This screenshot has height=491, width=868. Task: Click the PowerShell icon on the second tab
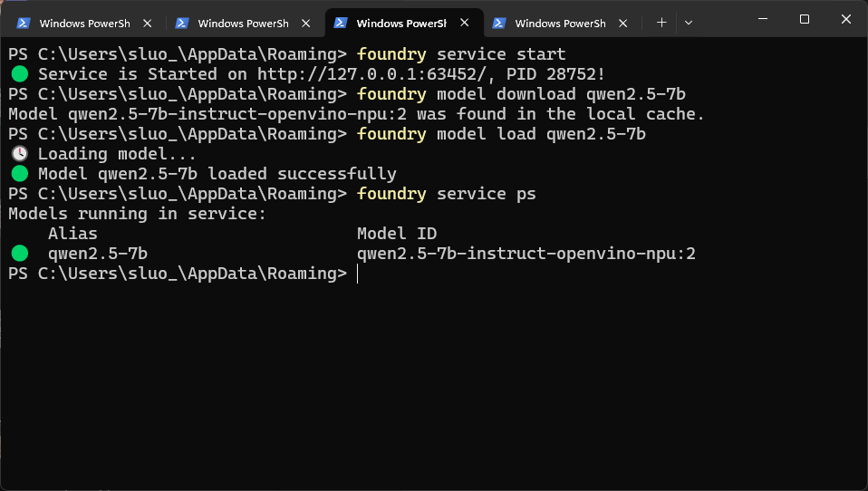181,24
